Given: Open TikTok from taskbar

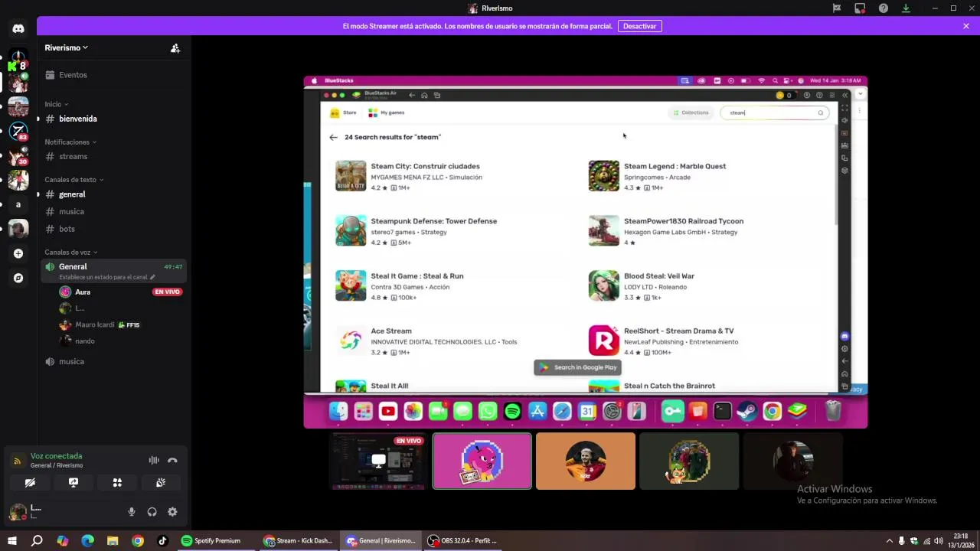Looking at the screenshot, I should click(162, 540).
